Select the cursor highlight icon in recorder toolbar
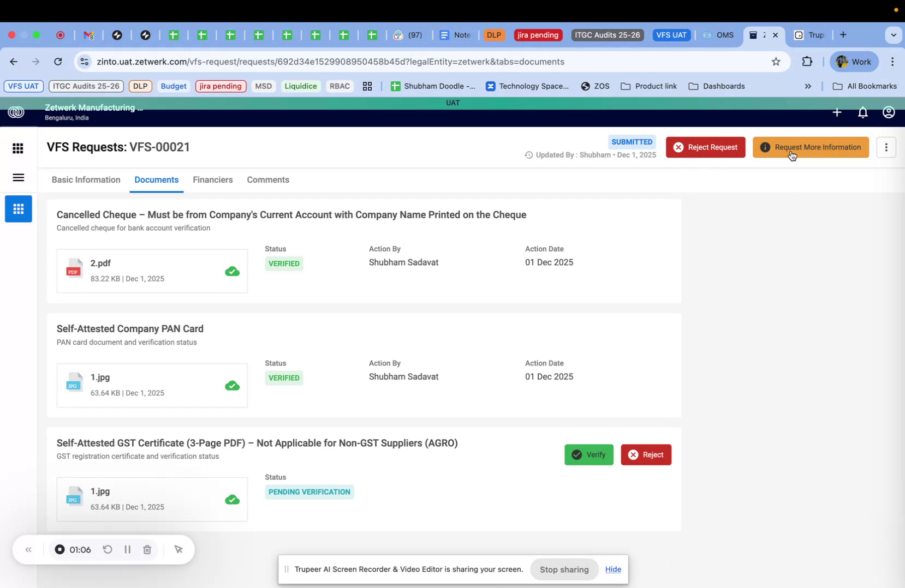Viewport: 905px width, 588px height. point(178,549)
